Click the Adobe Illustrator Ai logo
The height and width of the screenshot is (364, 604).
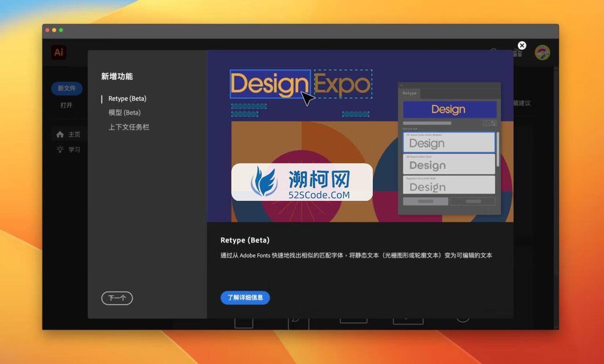[x=59, y=52]
